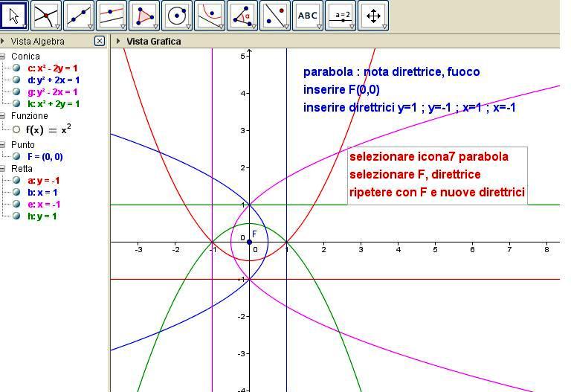The image size is (571, 392).
Task: Toggle visibility of conic d
Action: tap(16, 80)
